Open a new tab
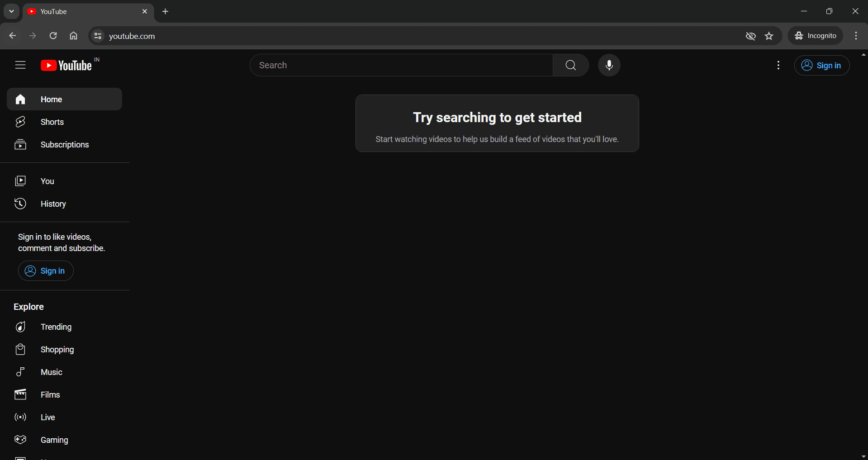Image resolution: width=868 pixels, height=460 pixels. point(166,11)
